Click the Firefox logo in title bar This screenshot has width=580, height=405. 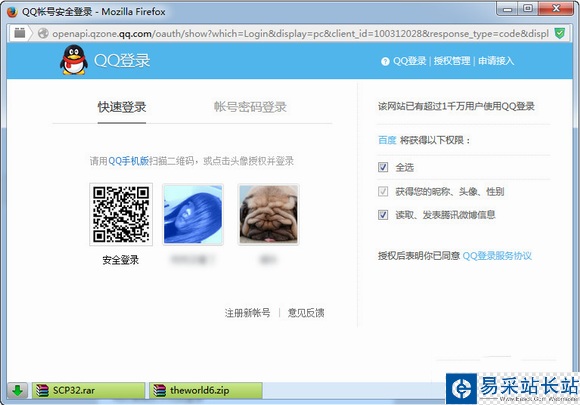coord(13,12)
